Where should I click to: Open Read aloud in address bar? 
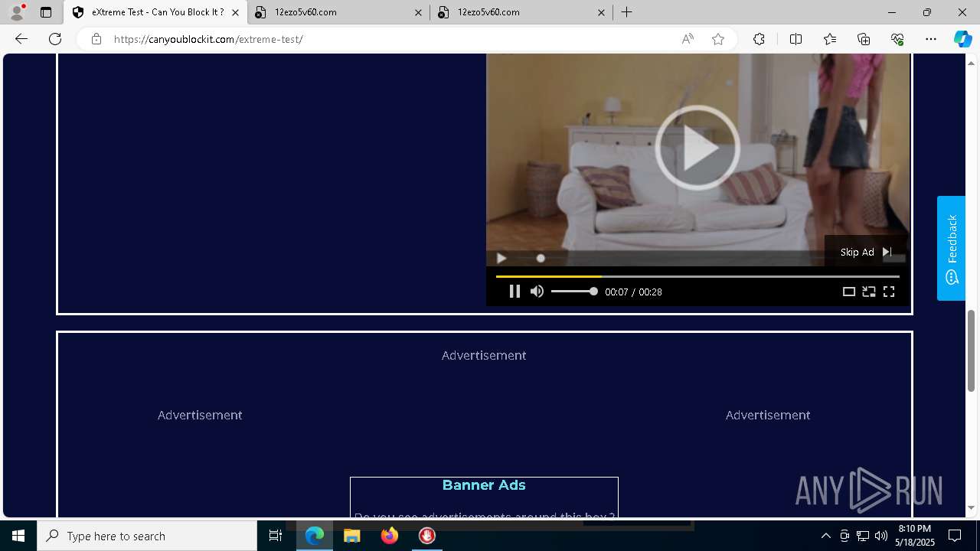pyautogui.click(x=688, y=39)
